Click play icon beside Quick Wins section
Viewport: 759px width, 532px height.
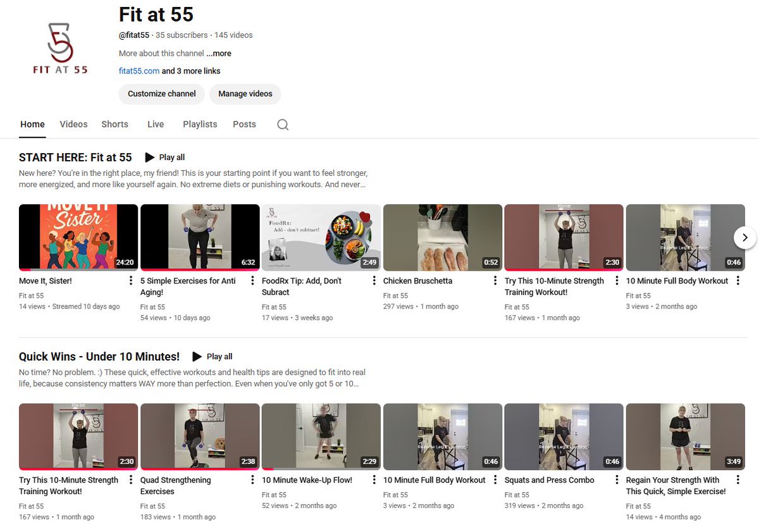(197, 357)
